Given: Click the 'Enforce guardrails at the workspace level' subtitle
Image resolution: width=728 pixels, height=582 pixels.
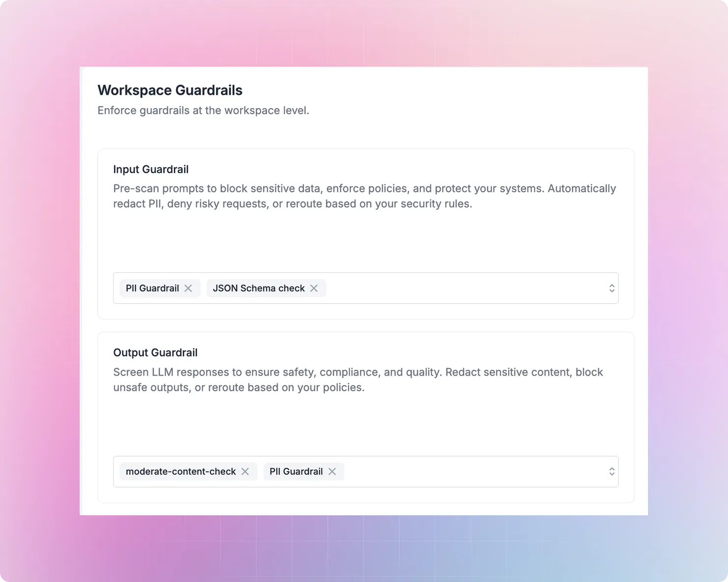Looking at the screenshot, I should (x=203, y=111).
